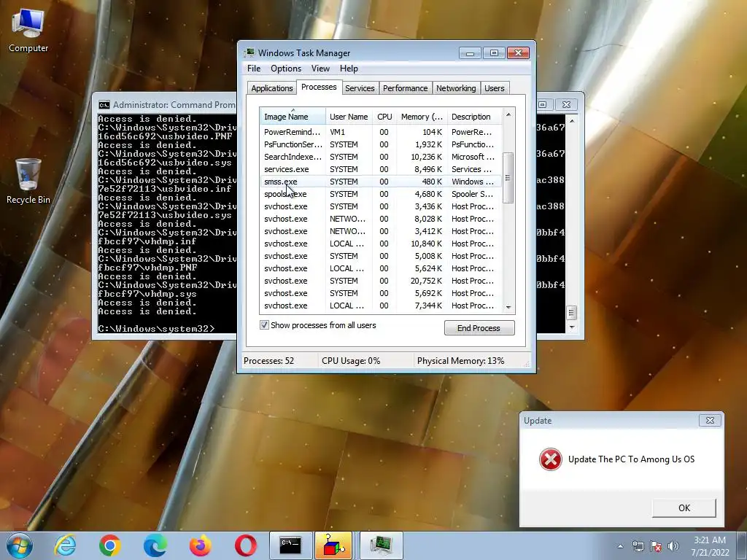Sort by Description column header
Image resolution: width=747 pixels, height=560 pixels.
point(474,117)
